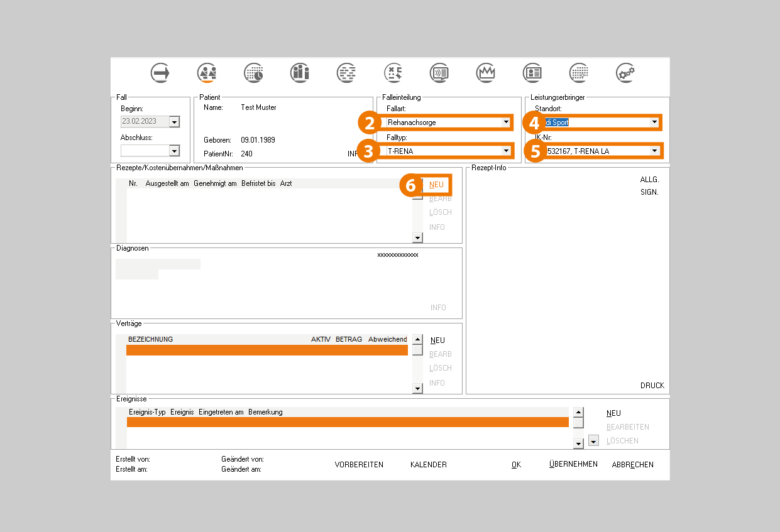Click the dotted calendar grid toolbar icon
The image size is (780, 532).
579,73
